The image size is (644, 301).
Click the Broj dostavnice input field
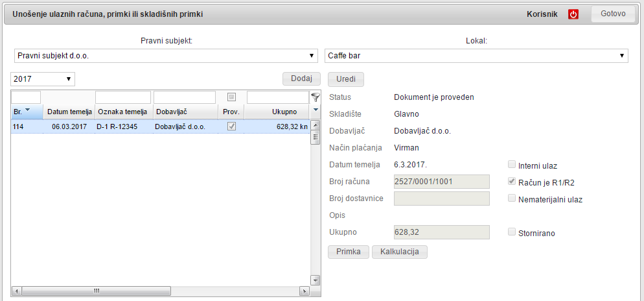click(441, 199)
